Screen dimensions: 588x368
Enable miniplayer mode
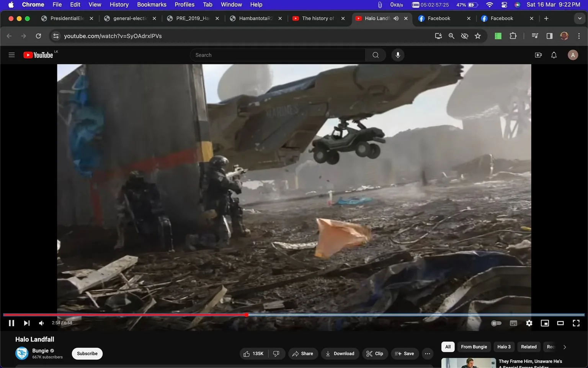pyautogui.click(x=544, y=323)
